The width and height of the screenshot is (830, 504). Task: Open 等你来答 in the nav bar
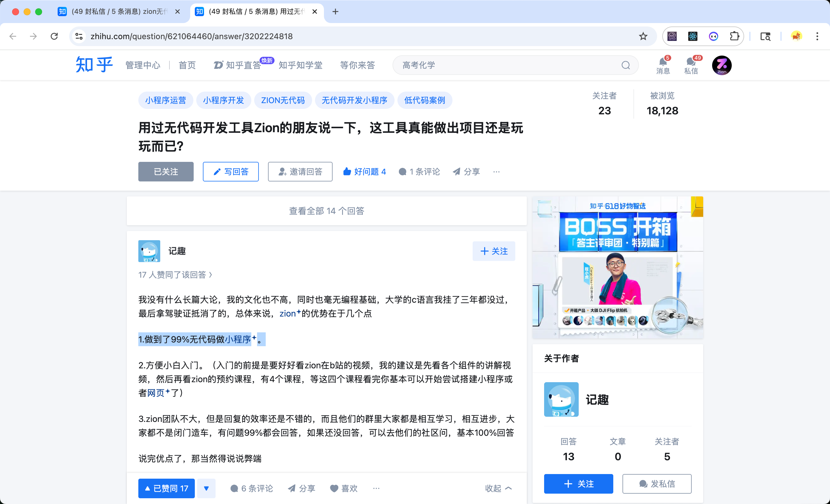[x=357, y=65]
